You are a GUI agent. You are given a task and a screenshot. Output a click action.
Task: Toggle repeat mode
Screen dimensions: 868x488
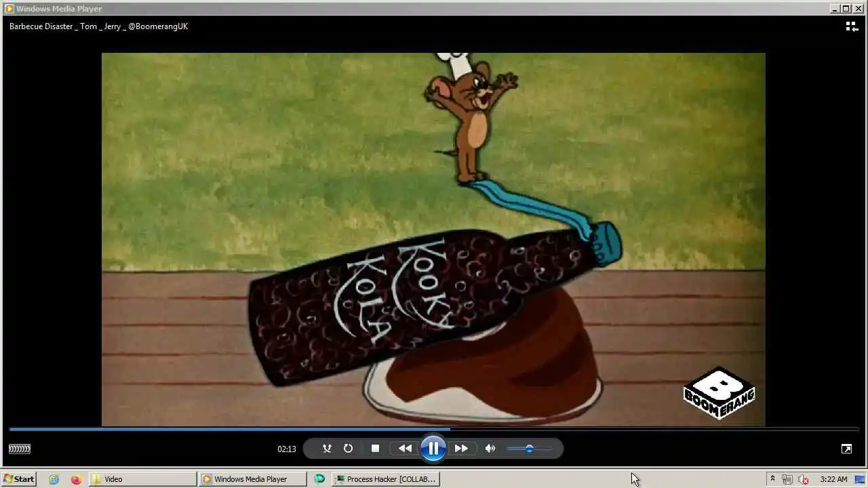click(x=348, y=448)
